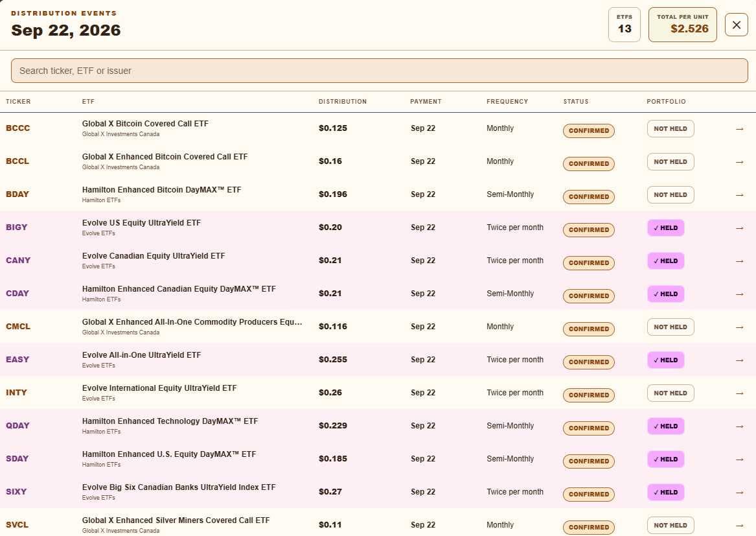Toggle Held badge for BIGY

[x=665, y=227]
